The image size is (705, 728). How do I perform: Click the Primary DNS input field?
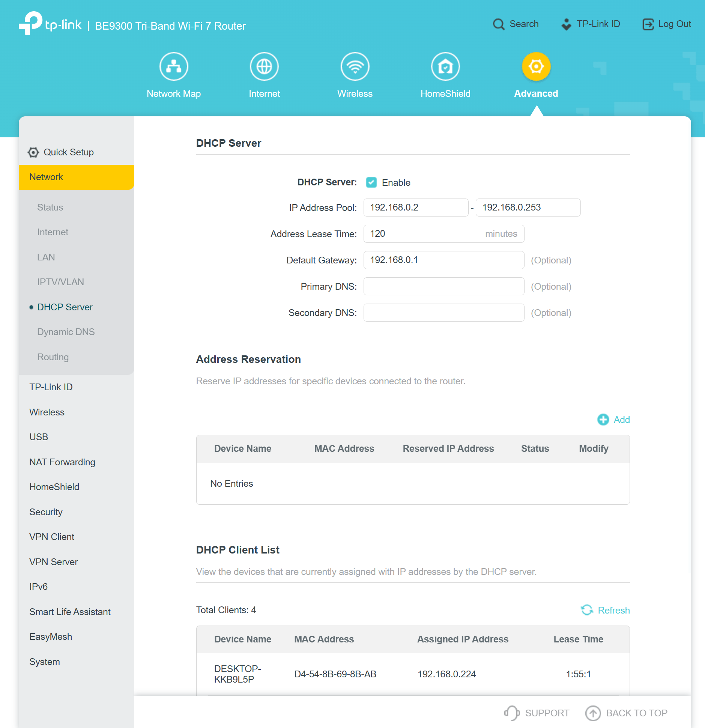coord(443,286)
